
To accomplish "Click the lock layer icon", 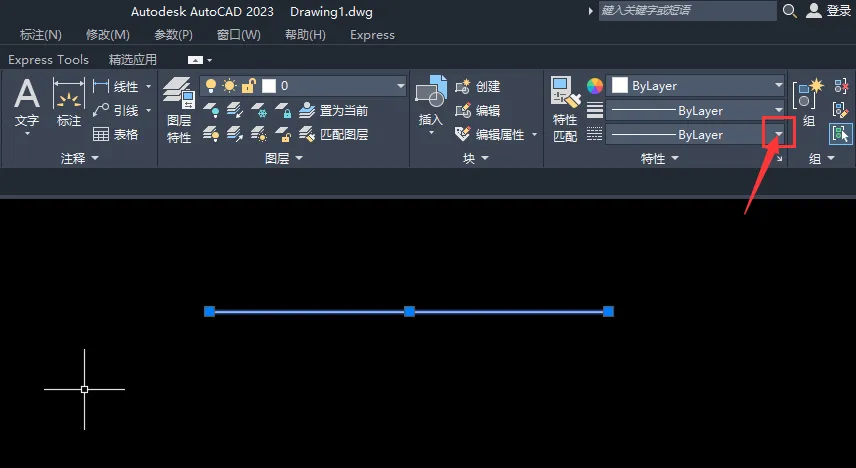I will coord(283,110).
